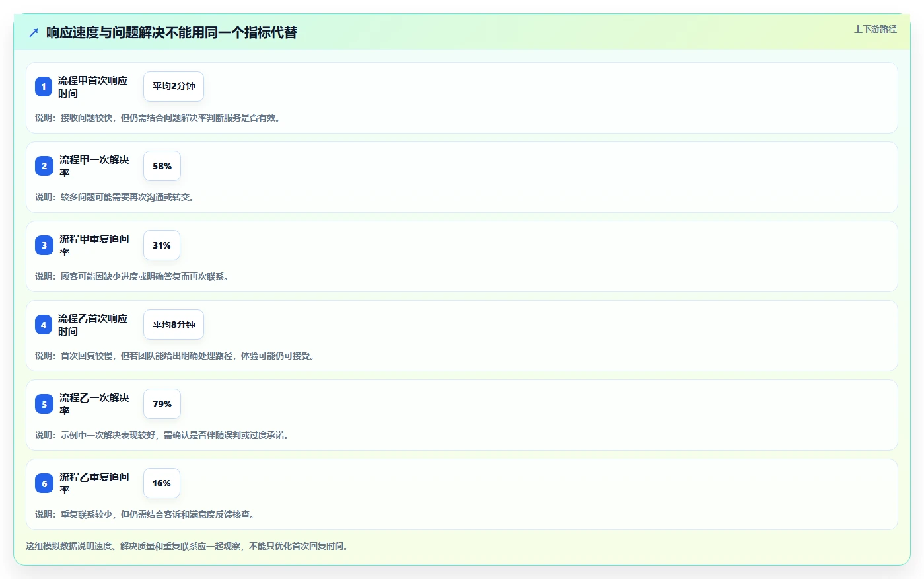Click the 58% value chip

162,166
